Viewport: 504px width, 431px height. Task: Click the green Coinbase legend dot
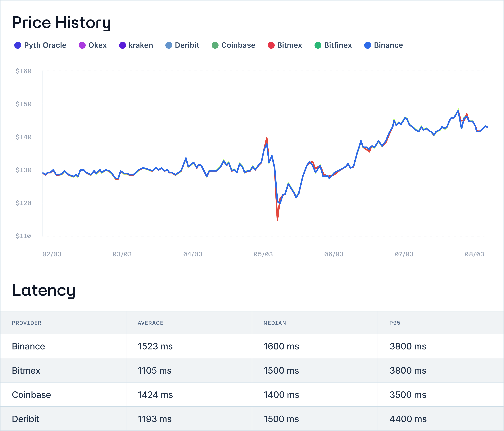(x=215, y=45)
